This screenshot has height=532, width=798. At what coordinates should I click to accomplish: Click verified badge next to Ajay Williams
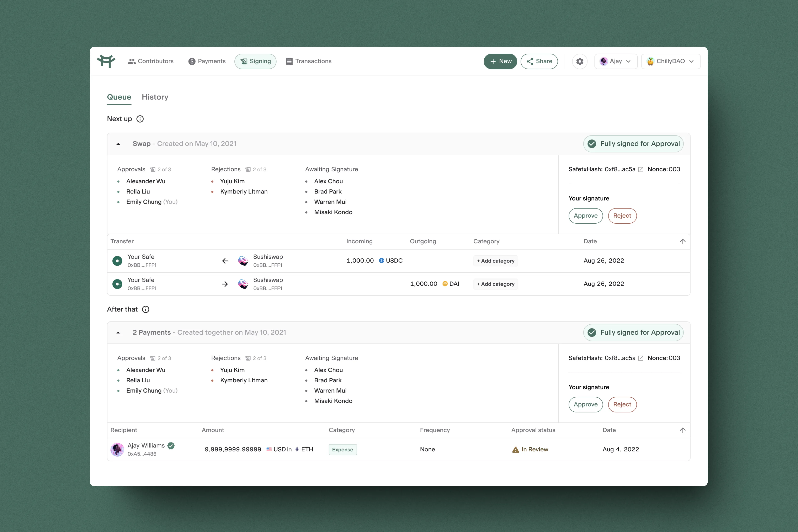171,446
